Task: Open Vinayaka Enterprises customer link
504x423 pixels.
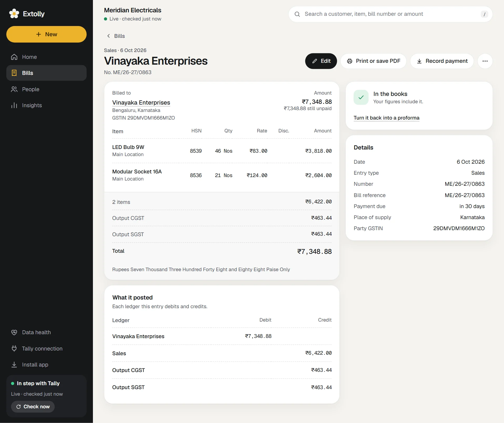Action: 141,102
